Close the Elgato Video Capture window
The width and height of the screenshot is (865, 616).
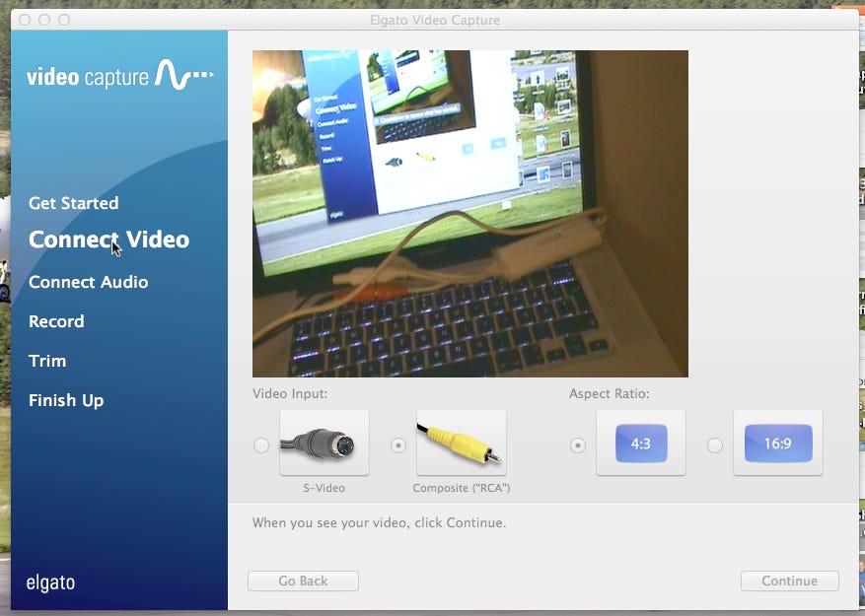tap(25, 20)
